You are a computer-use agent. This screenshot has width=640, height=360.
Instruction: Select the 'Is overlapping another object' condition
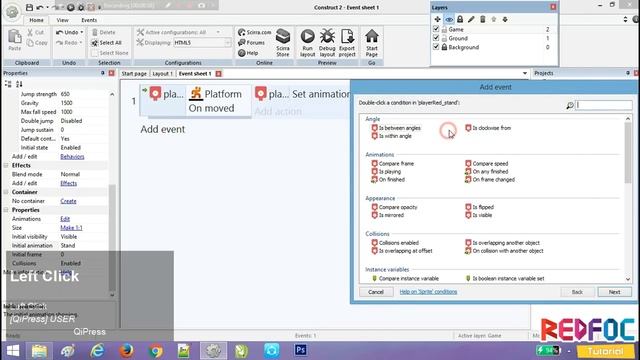coord(502,243)
